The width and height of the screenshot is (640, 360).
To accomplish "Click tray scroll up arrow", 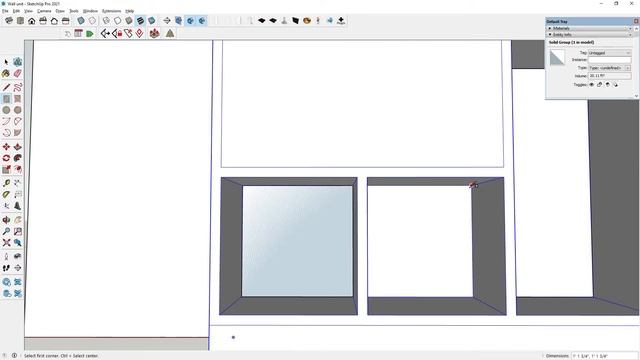I will tap(636, 29).
